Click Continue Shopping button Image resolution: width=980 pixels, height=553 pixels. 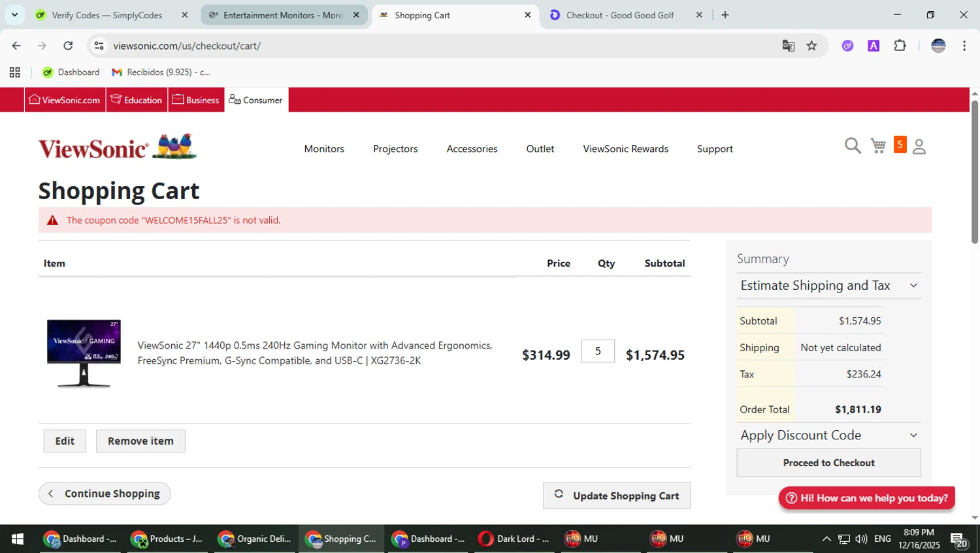pos(105,494)
